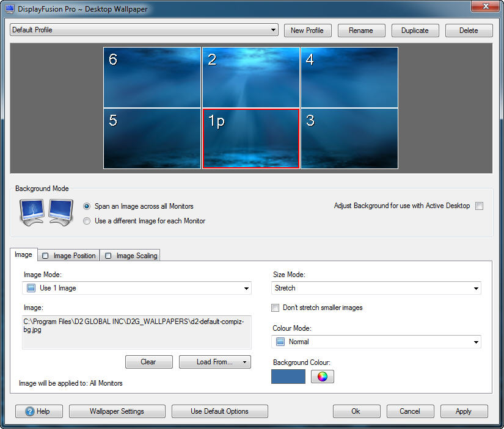Open the Image Scaling tab
This screenshot has height=429, width=504.
point(131,256)
